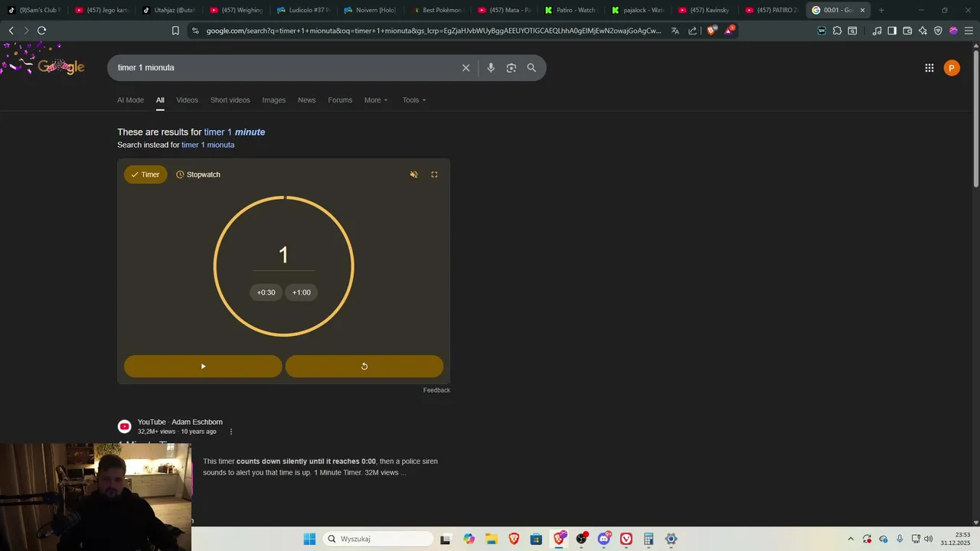The height and width of the screenshot is (551, 980).
Task: Open the Brave Shields lion icon
Action: pyautogui.click(x=711, y=31)
